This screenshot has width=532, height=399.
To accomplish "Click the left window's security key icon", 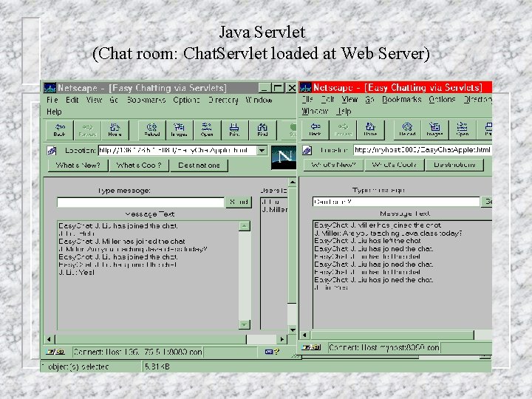I will (x=55, y=352).
